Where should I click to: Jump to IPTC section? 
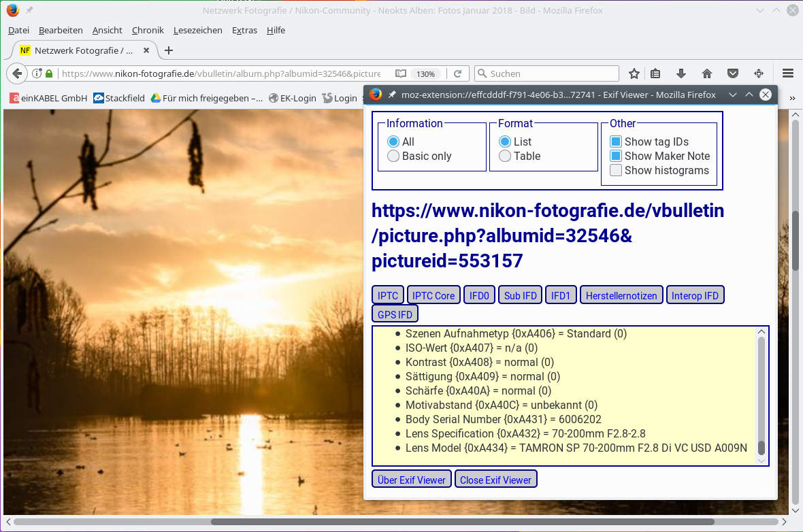pos(388,295)
